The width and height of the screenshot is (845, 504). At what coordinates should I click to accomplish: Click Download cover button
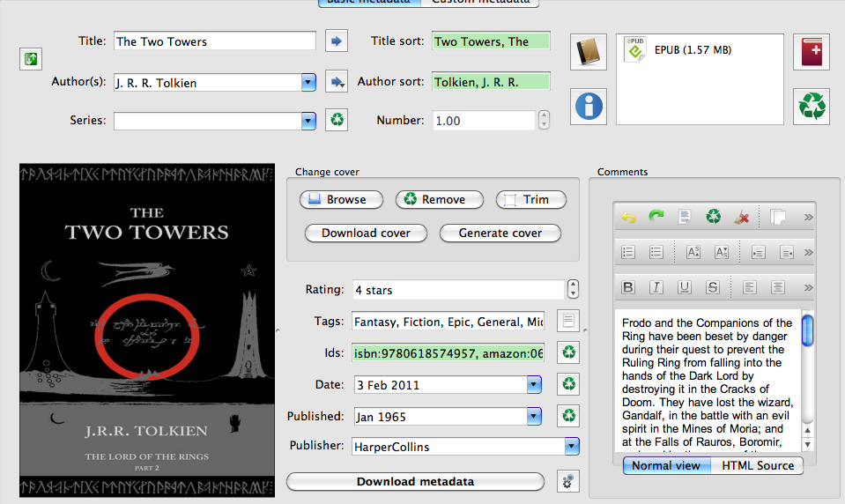366,233
